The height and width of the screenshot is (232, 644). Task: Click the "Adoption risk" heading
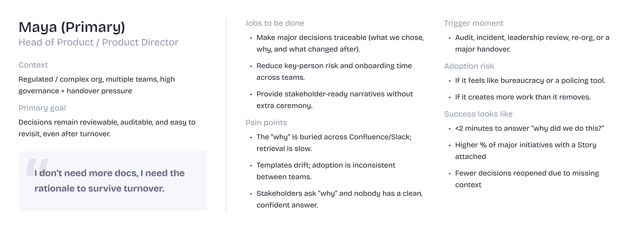coord(469,66)
